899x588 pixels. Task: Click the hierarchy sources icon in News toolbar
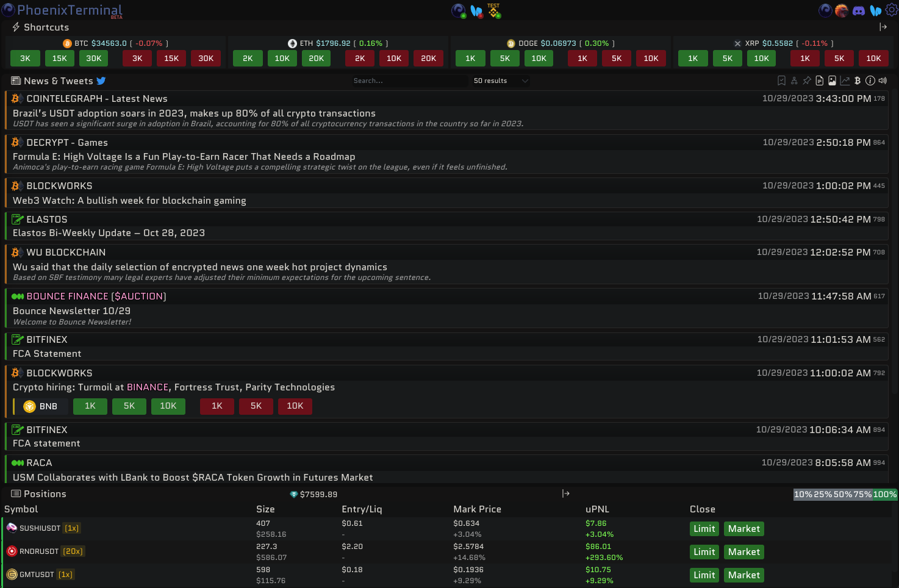[x=794, y=81]
